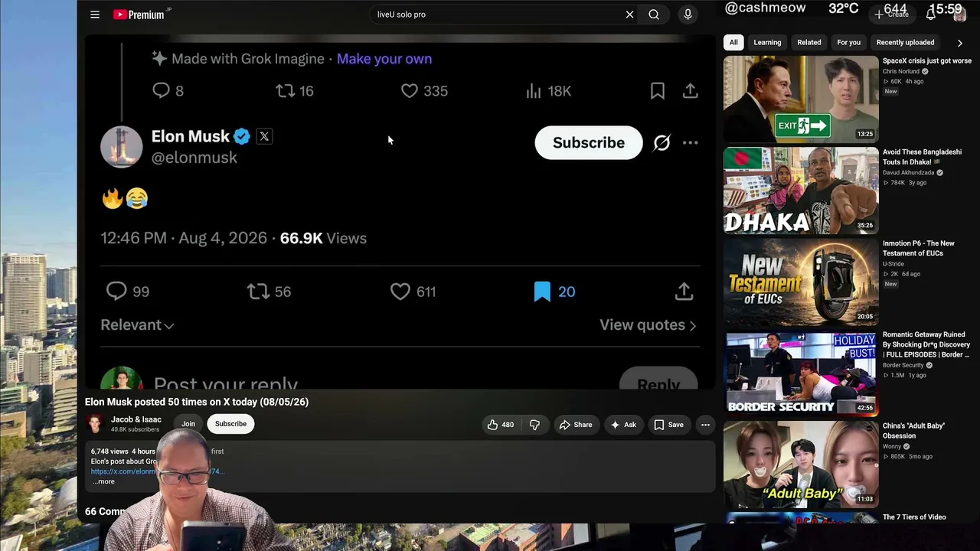Open Jacob & Isaac channel avatar
The image size is (980, 551).
[x=94, y=424]
